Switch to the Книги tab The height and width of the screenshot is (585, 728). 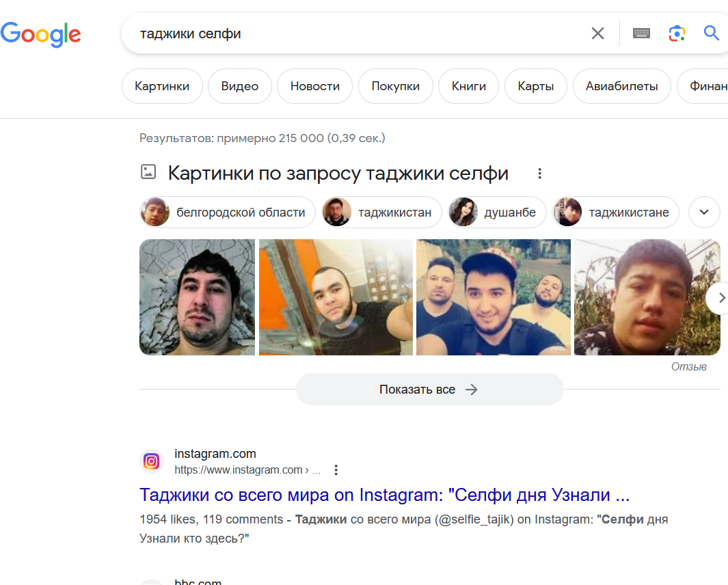[468, 86]
